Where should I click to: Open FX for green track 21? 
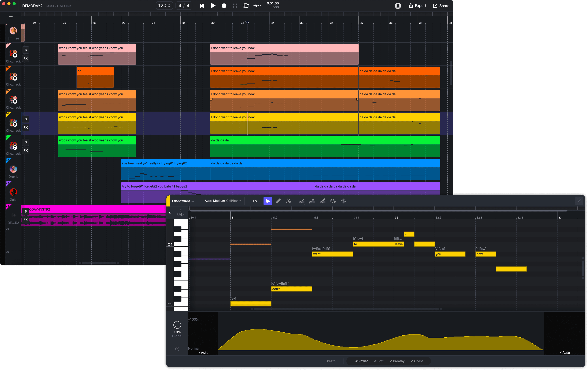click(26, 151)
